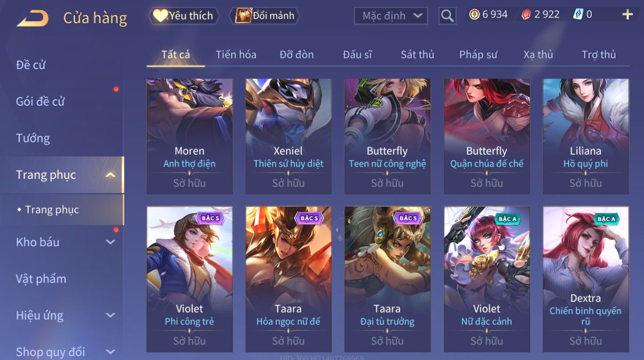Screen dimensions: 644x360
Task: Tap the gold coin currency icon
Action: pos(474,15)
